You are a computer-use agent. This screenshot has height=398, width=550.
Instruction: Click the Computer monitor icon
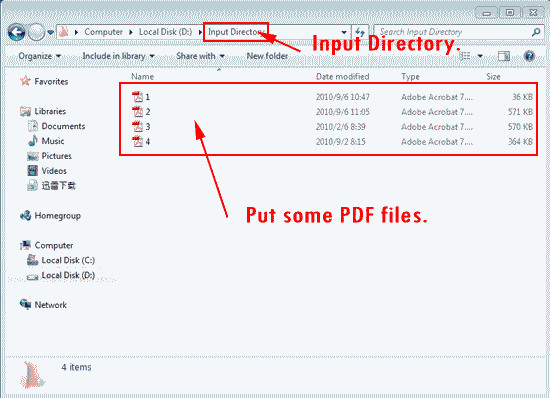point(26,245)
